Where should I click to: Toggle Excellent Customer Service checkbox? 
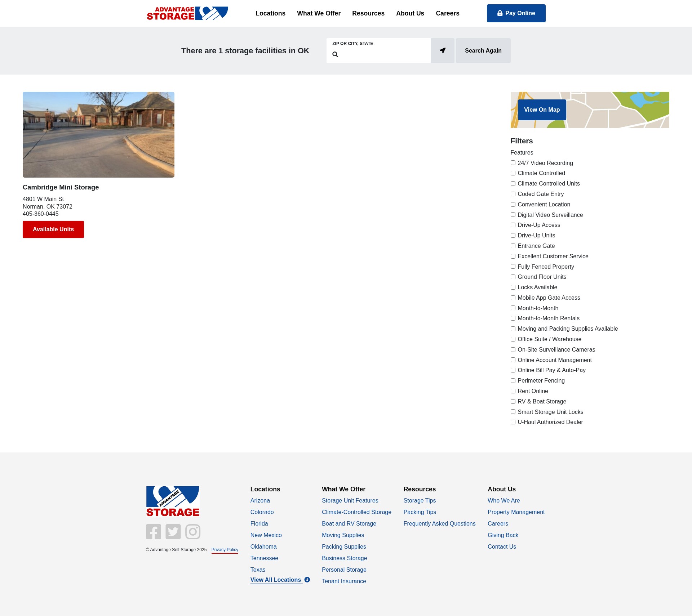point(513,256)
